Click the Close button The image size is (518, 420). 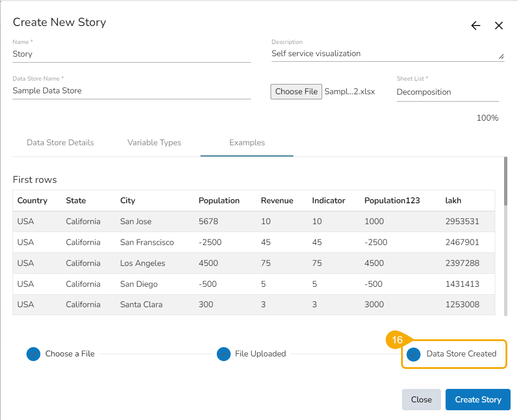(x=421, y=400)
